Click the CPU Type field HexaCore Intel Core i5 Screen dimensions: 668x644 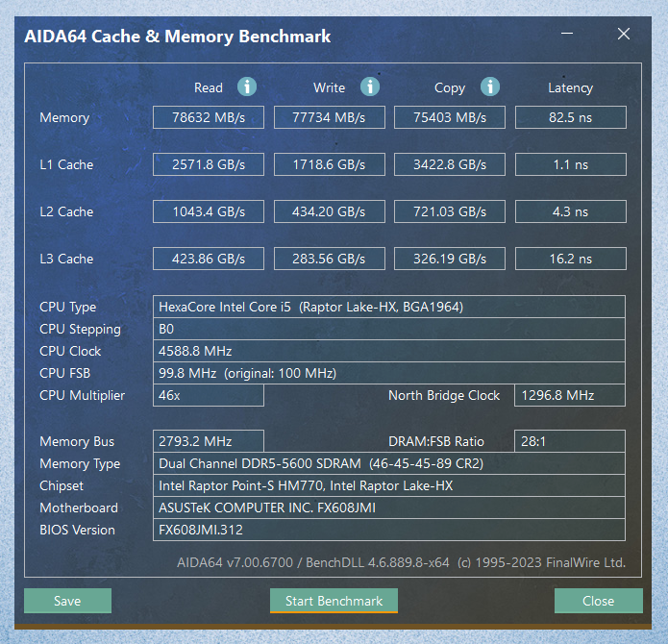click(389, 307)
